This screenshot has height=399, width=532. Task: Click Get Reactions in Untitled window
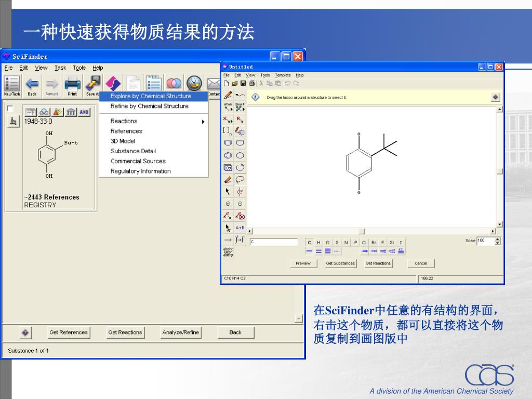pos(378,263)
